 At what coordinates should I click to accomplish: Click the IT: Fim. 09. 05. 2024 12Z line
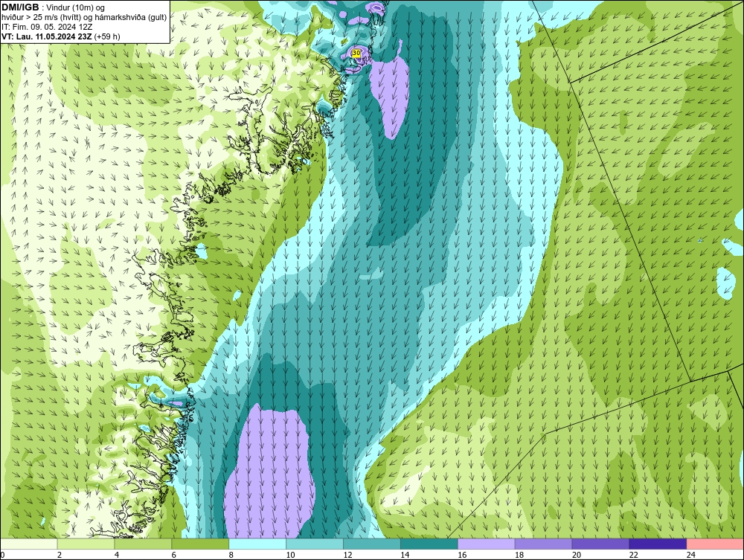pos(47,27)
